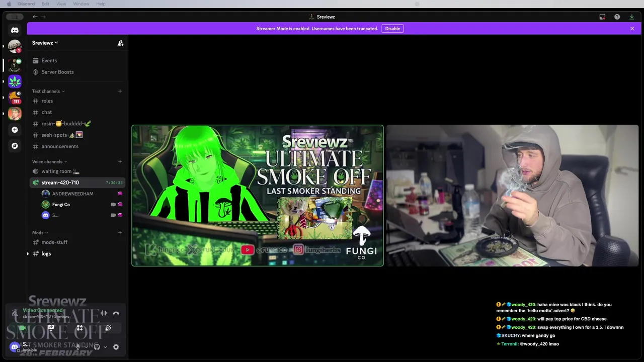
Task: Open the Discord menu in menu bar
Action: [26, 4]
